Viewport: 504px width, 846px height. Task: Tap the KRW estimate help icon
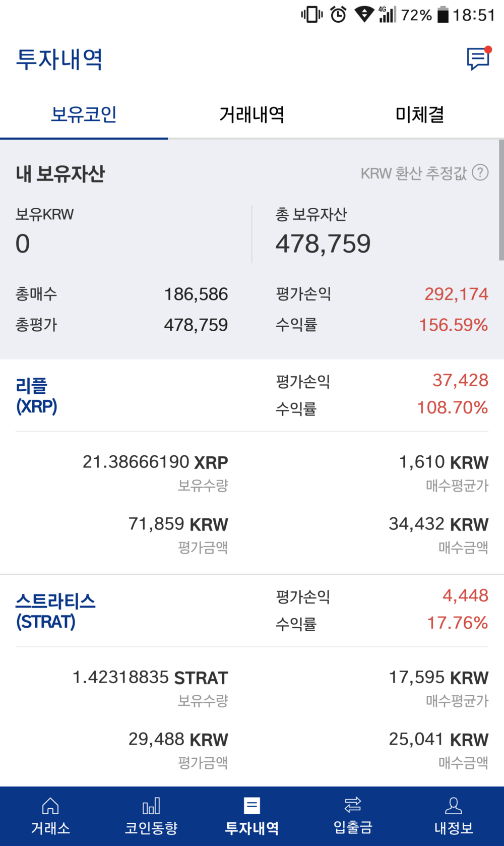[480, 173]
